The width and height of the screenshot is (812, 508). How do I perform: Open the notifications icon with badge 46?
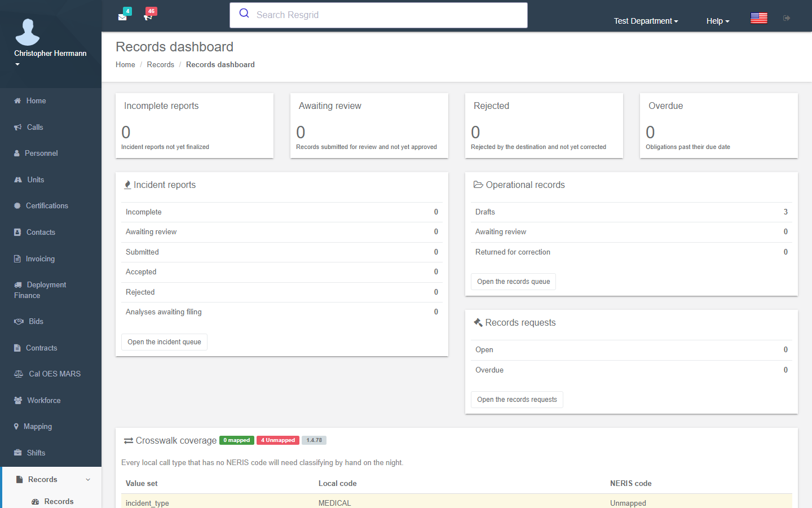click(x=148, y=16)
